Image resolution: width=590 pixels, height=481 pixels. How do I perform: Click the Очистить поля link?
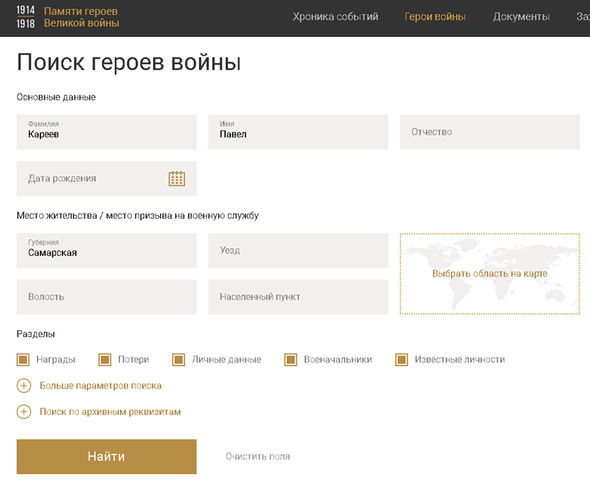click(258, 457)
